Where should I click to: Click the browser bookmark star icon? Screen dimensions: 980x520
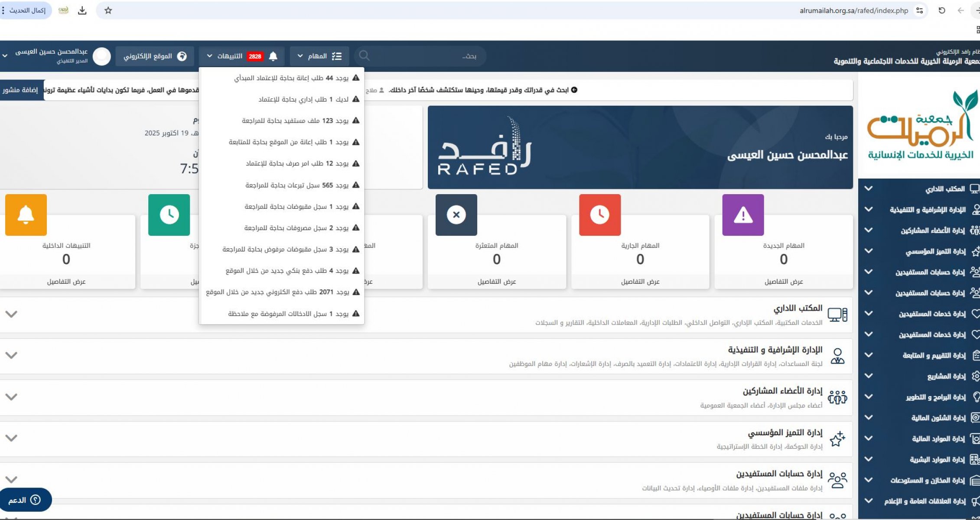[x=108, y=10]
